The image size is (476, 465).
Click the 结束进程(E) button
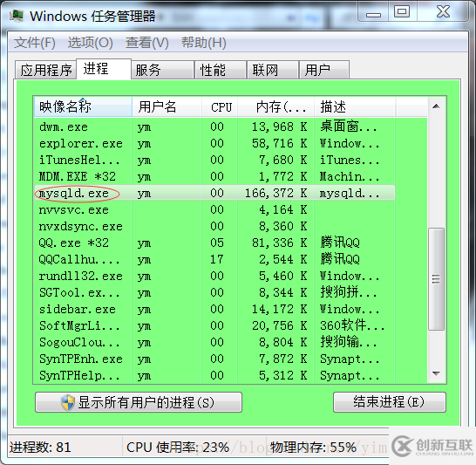click(x=390, y=402)
